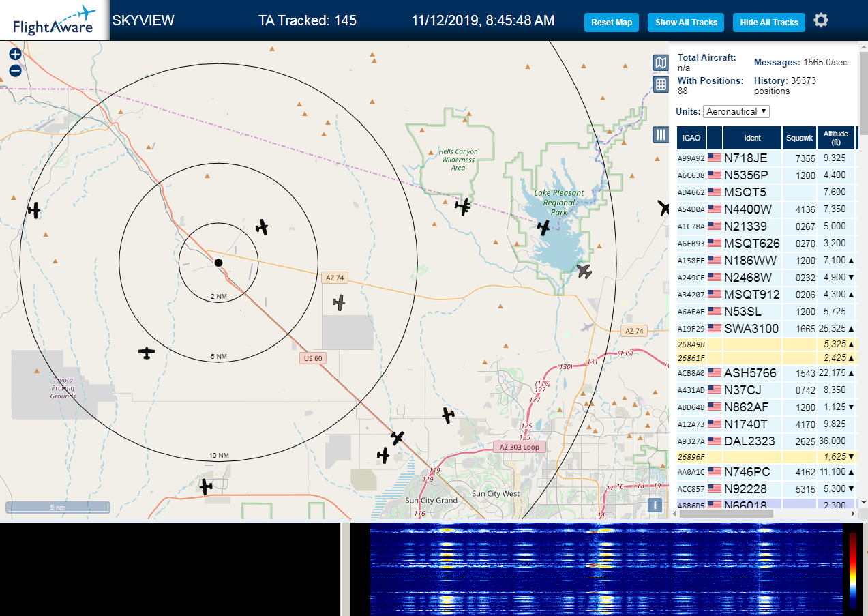
Task: Select the N92228 aircraft row
Action: [766, 489]
